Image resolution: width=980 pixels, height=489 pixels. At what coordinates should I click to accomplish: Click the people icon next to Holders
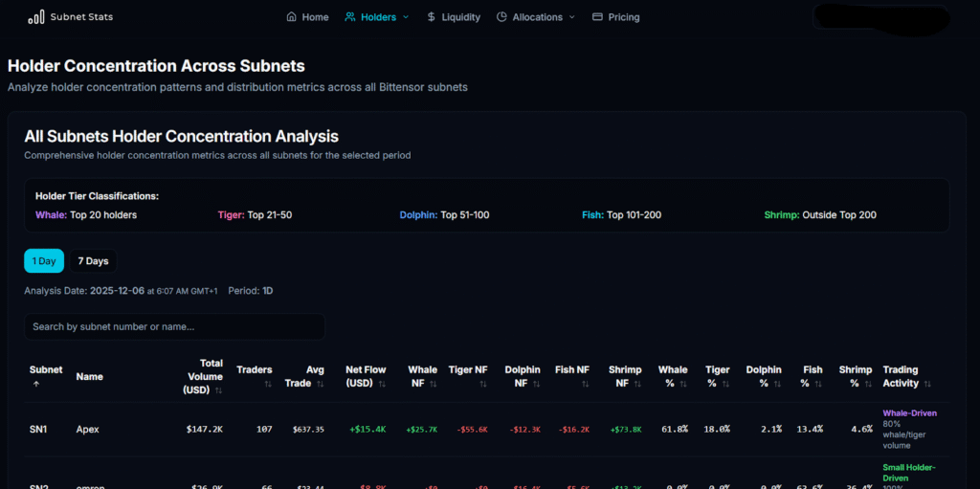[x=350, y=17]
